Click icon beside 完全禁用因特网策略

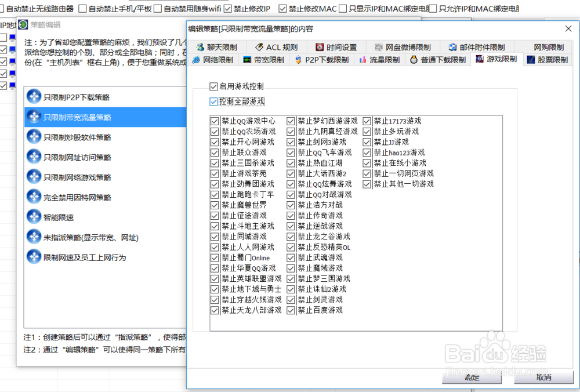click(34, 197)
